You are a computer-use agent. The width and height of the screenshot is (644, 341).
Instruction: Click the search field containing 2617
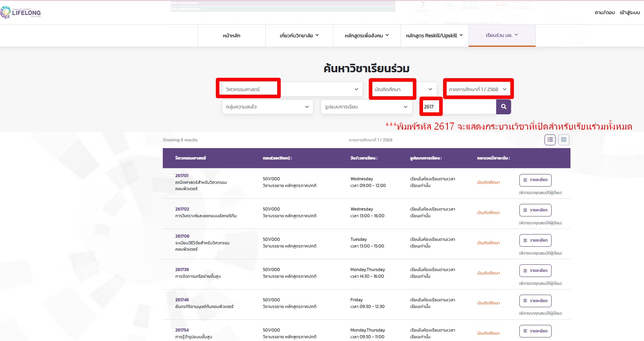point(458,107)
